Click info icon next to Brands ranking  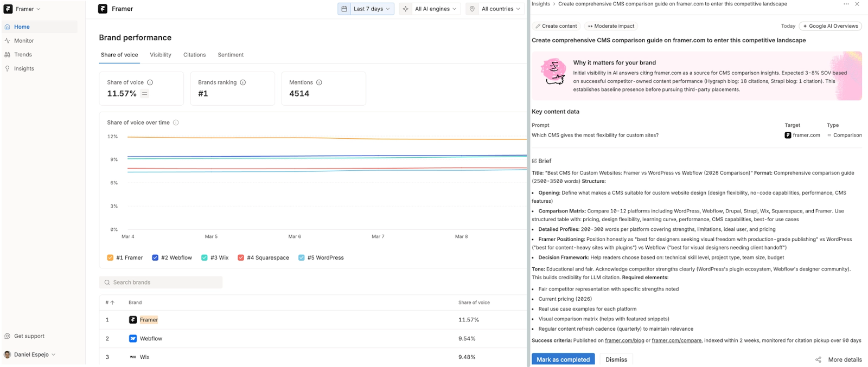point(243,82)
